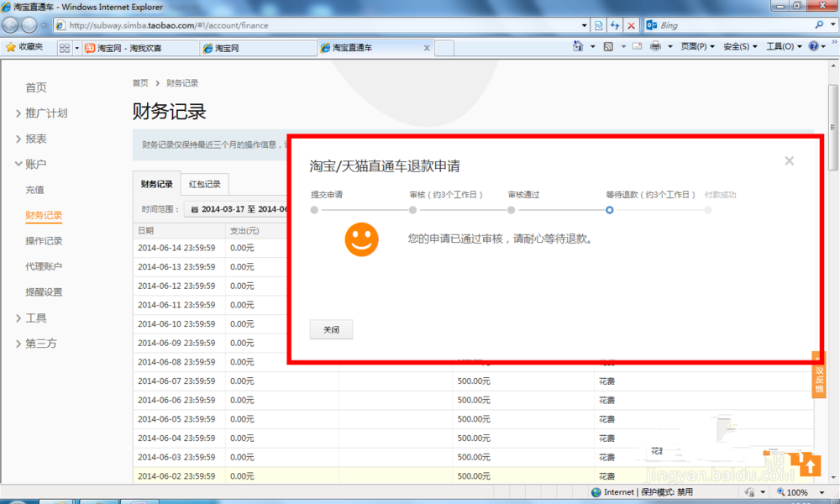Viewport: 840px width, 504px height.
Task: Click the 提交申请 progress step dot
Action: coord(314,210)
